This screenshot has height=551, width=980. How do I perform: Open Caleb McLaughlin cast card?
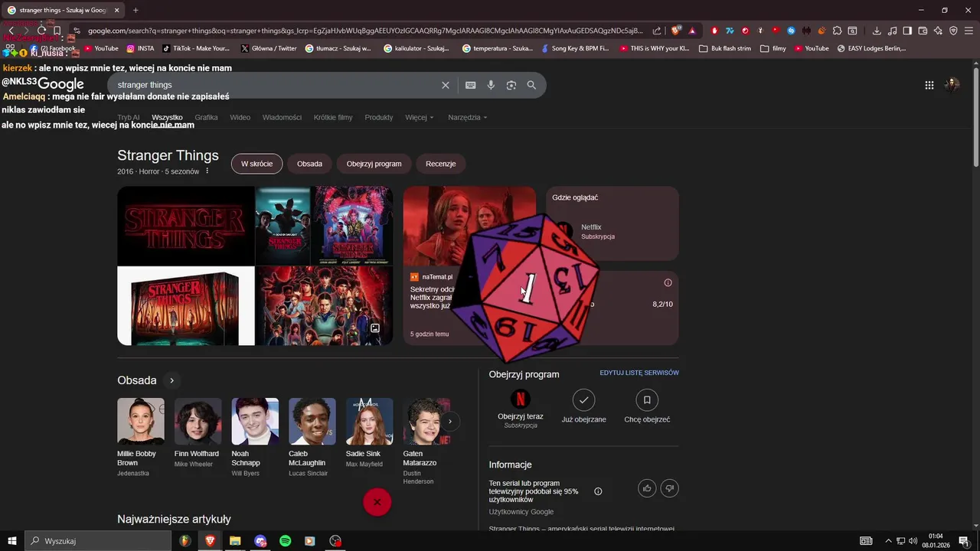(x=312, y=437)
